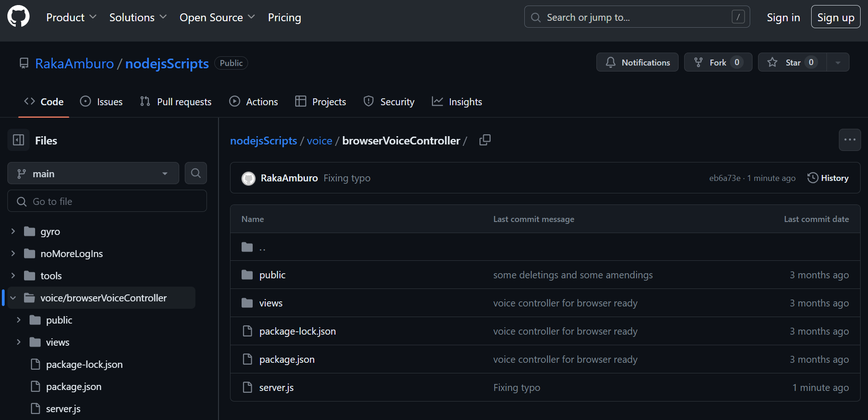The image size is (868, 420).
Task: Open server.js in the file list
Action: pyautogui.click(x=276, y=388)
